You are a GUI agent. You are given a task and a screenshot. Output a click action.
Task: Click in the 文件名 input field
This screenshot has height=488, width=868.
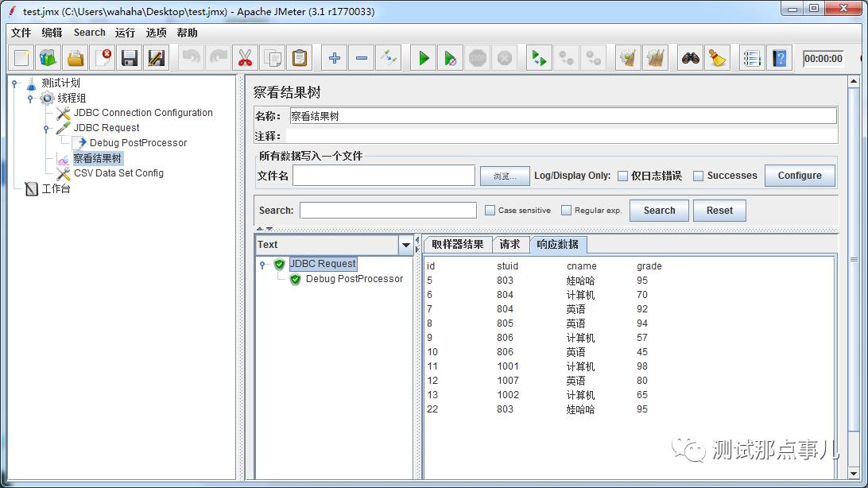click(x=384, y=176)
